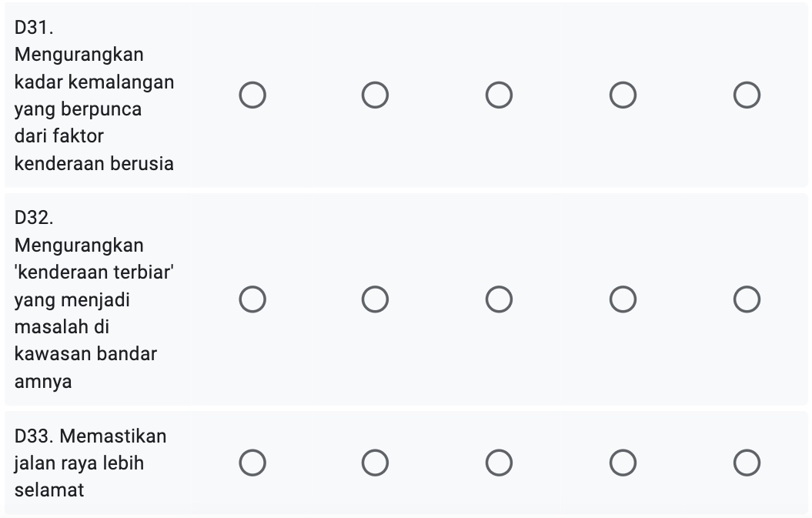Pick the second radio option for D33
Viewport: 812px width, 518px height.
pyautogui.click(x=376, y=463)
